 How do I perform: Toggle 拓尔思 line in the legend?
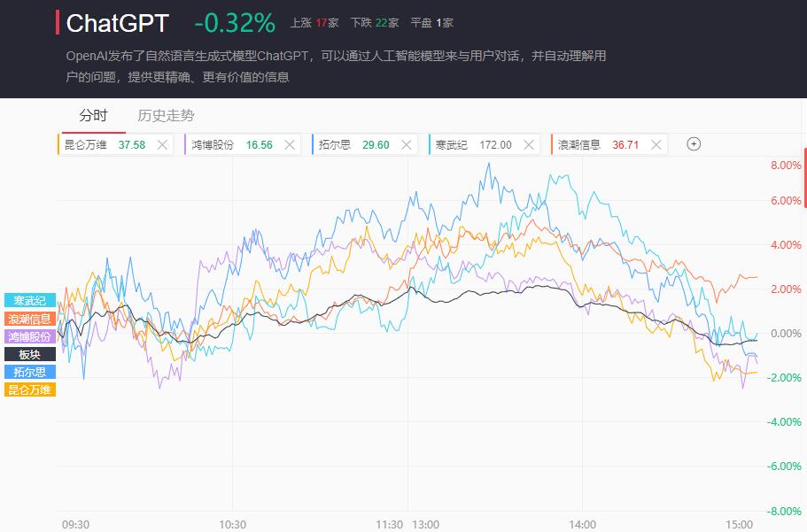(x=30, y=372)
